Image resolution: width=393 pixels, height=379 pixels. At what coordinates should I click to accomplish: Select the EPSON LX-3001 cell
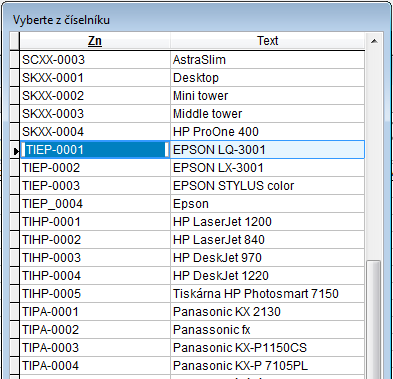pos(267,168)
